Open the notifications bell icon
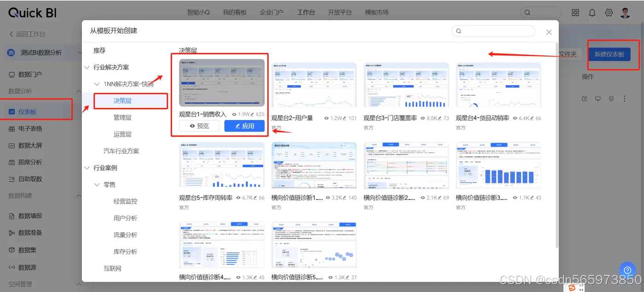Image resolution: width=644 pixels, height=292 pixels. (592, 12)
